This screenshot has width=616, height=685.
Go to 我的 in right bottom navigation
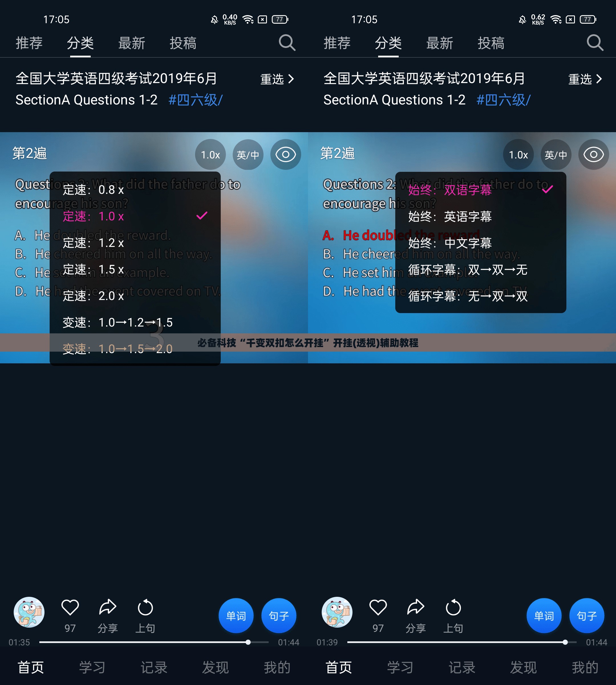585,667
